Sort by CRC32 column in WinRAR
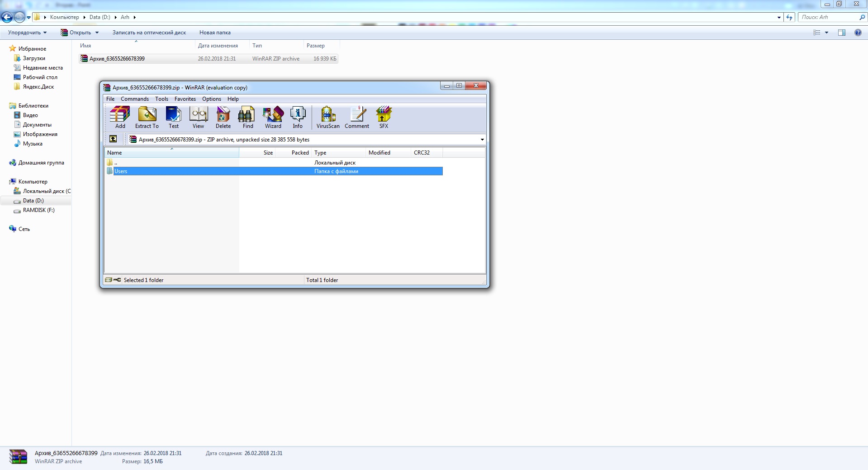 point(427,153)
